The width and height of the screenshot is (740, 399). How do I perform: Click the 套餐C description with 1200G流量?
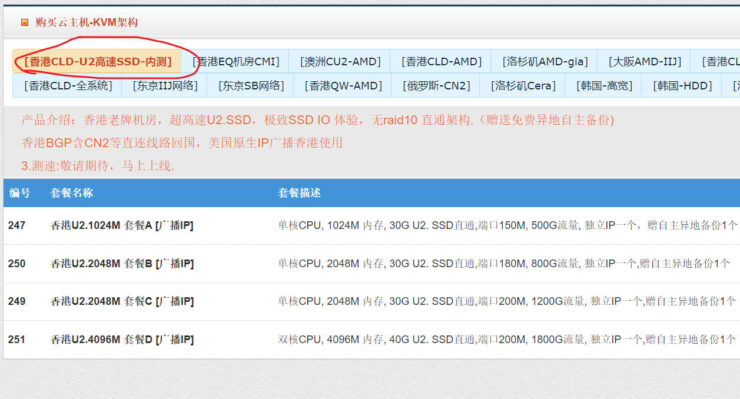click(507, 301)
